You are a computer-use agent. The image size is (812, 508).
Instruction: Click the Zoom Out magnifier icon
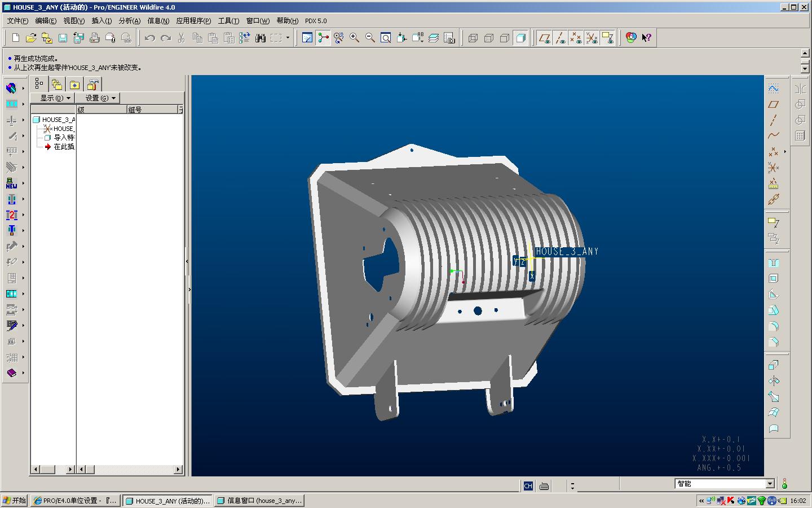[370, 38]
